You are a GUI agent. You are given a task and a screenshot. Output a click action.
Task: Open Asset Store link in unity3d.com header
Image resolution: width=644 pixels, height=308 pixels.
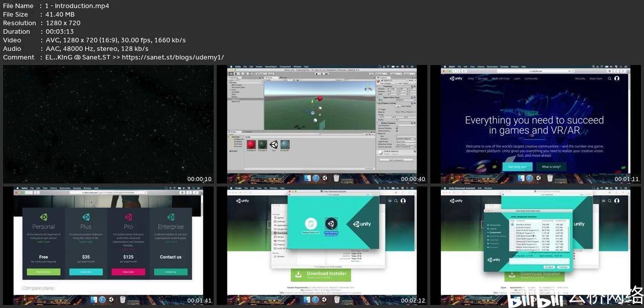point(596,79)
